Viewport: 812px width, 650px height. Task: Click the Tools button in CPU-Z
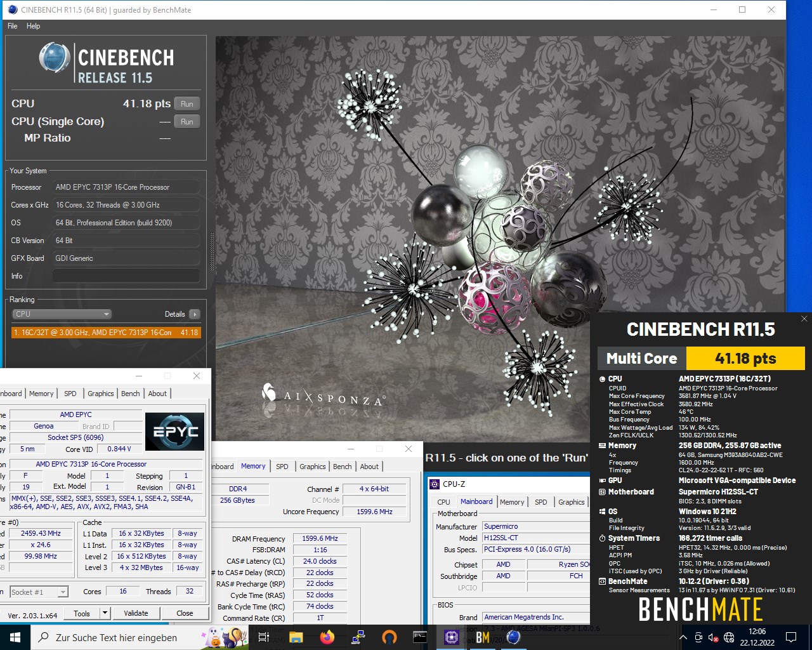pos(82,613)
